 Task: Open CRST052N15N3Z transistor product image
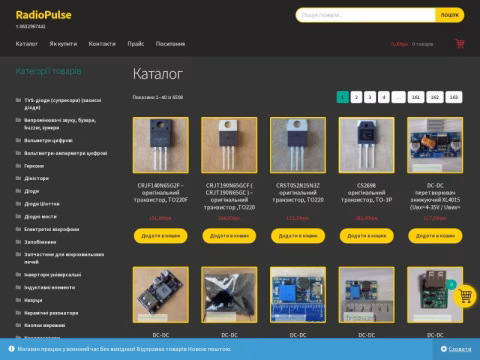coord(298,145)
